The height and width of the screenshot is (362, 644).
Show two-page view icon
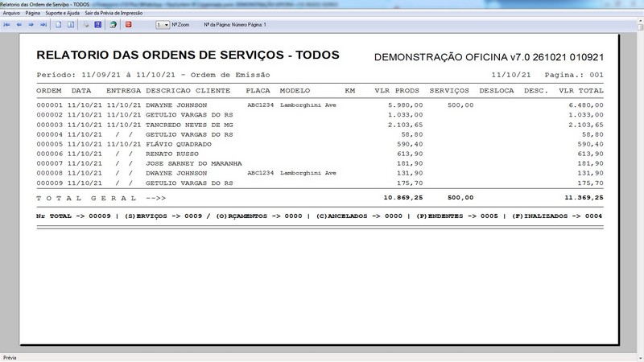[x=71, y=25]
